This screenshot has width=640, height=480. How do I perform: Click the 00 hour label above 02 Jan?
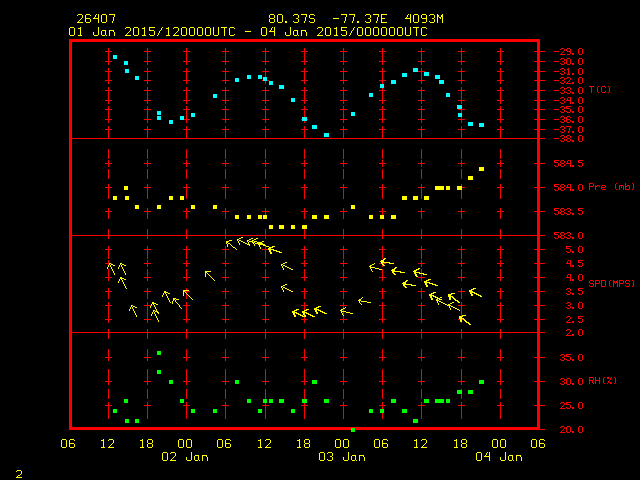click(185, 444)
